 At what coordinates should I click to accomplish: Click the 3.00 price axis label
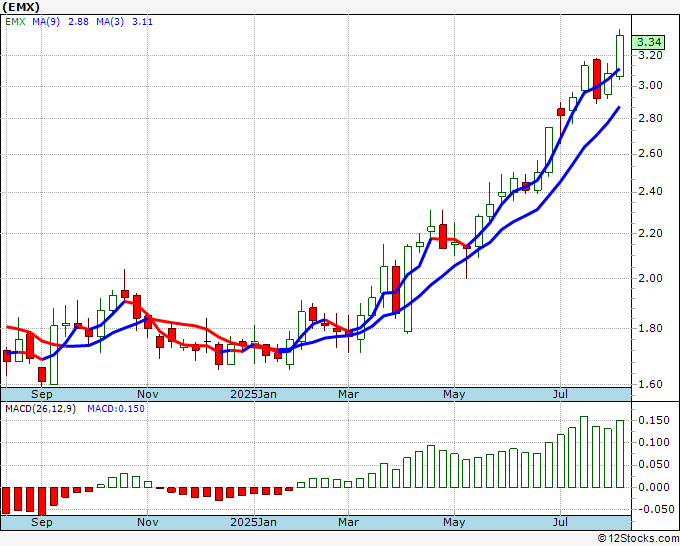(x=651, y=85)
